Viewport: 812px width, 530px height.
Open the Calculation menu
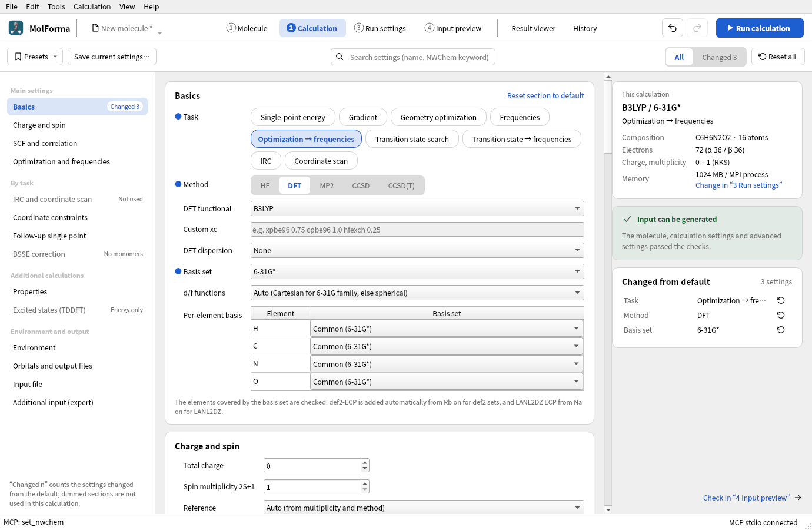[92, 6]
